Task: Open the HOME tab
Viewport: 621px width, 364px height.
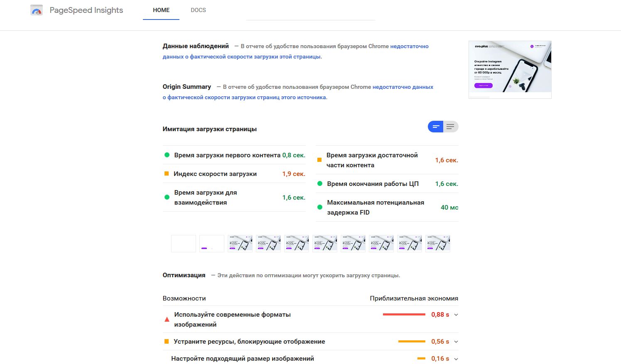Action: [x=161, y=10]
